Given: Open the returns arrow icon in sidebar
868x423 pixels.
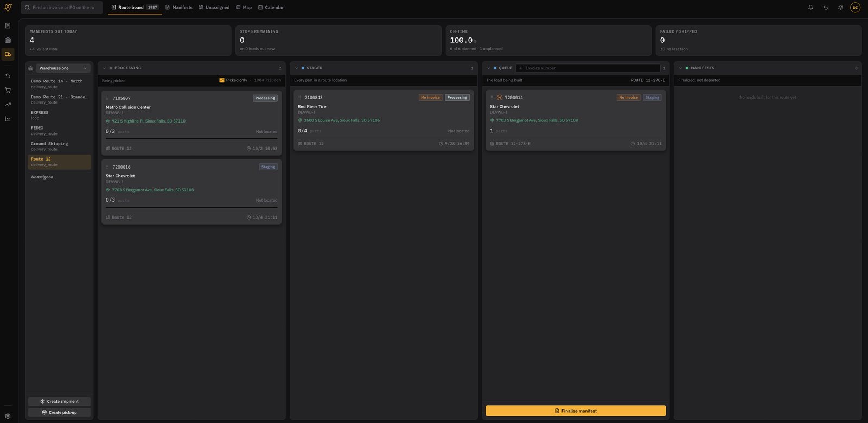Looking at the screenshot, I should [8, 76].
